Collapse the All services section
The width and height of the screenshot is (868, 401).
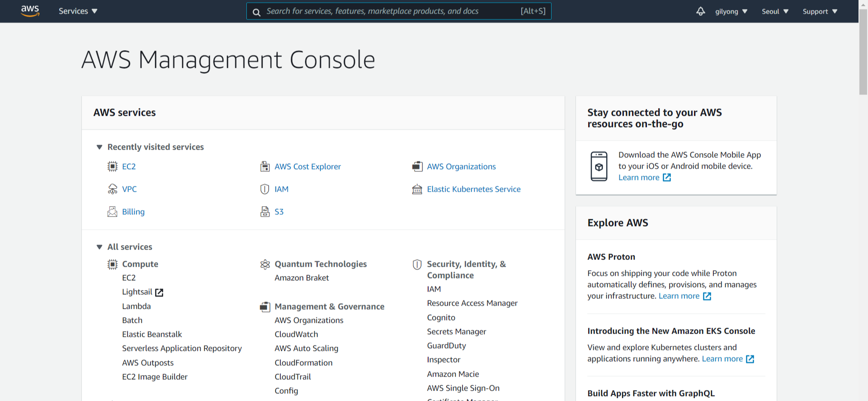click(x=99, y=247)
